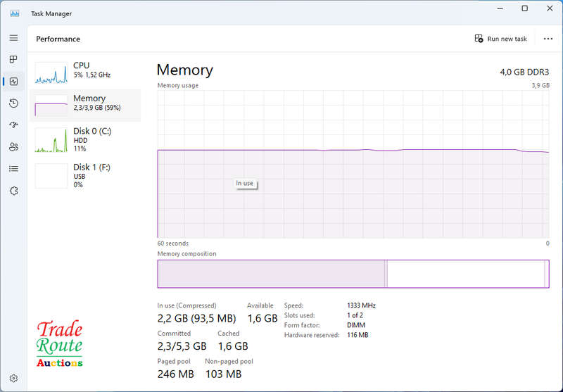The height and width of the screenshot is (392, 563).
Task: Click Run new task button
Action: [x=500, y=39]
